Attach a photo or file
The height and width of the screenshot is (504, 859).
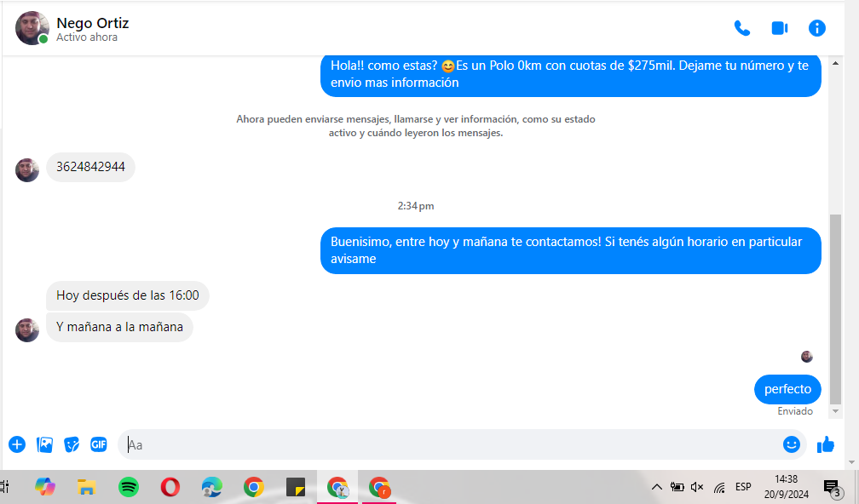click(45, 444)
